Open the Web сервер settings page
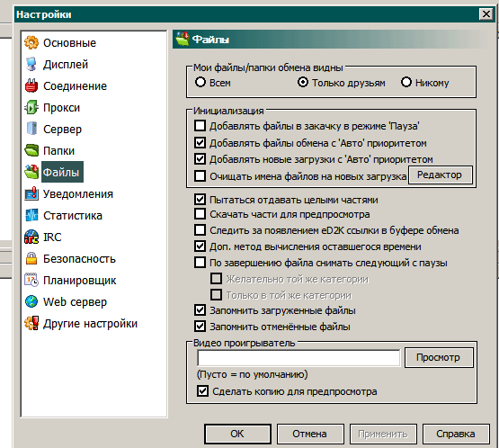 [75, 302]
